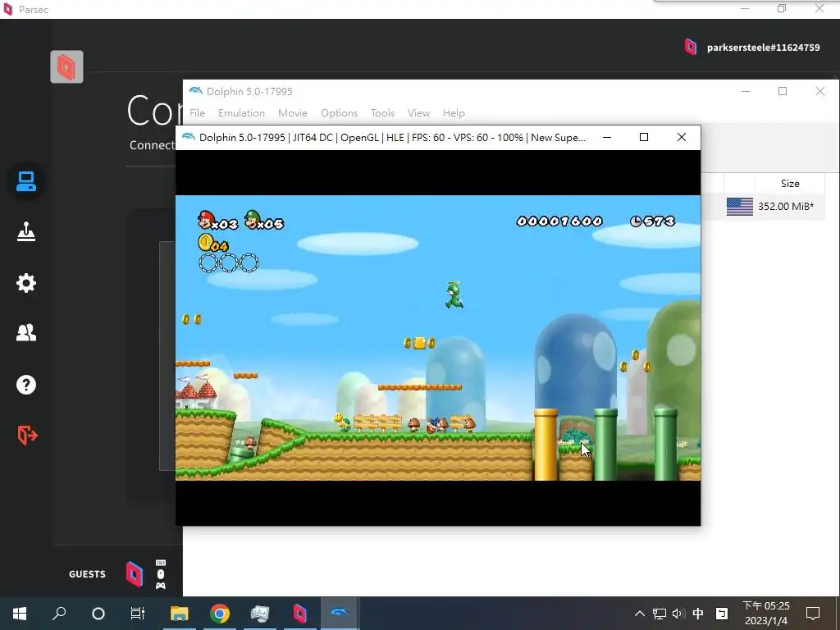840x630 pixels.
Task: Click the username parksersteele#11624759
Action: coord(763,48)
